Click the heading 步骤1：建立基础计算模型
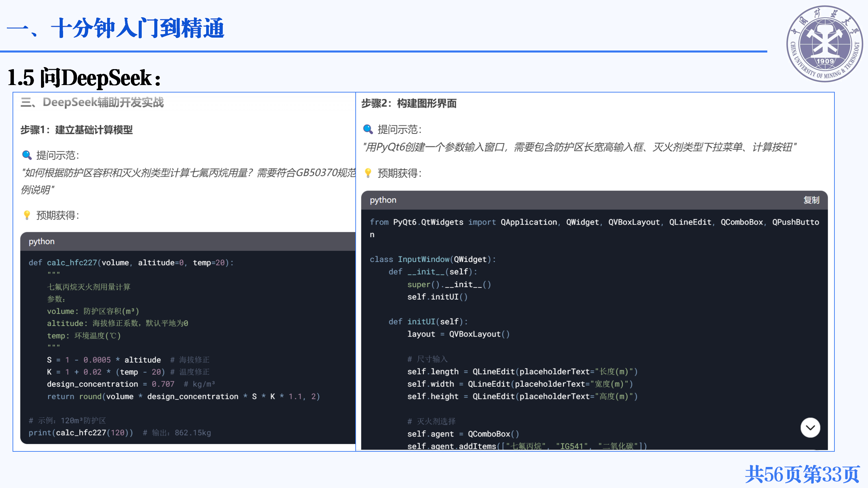The width and height of the screenshot is (868, 488). pos(77,130)
